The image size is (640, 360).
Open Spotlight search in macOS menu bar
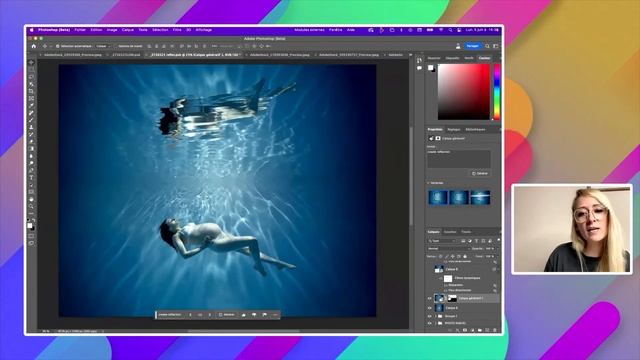pos(450,30)
